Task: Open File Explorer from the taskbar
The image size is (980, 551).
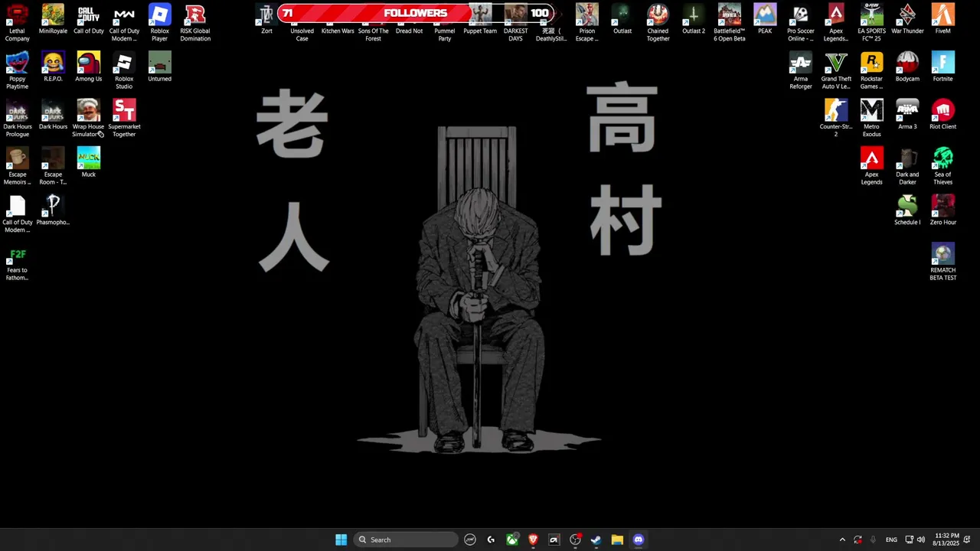Action: point(617,540)
